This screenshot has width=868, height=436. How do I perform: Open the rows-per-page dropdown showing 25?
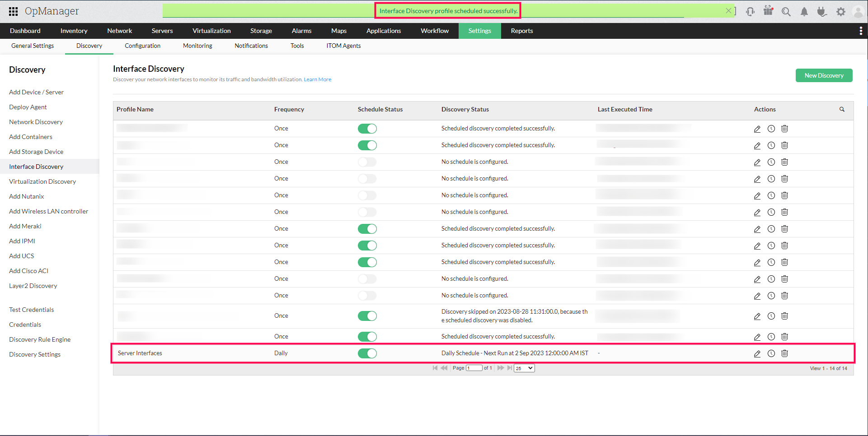(524, 368)
